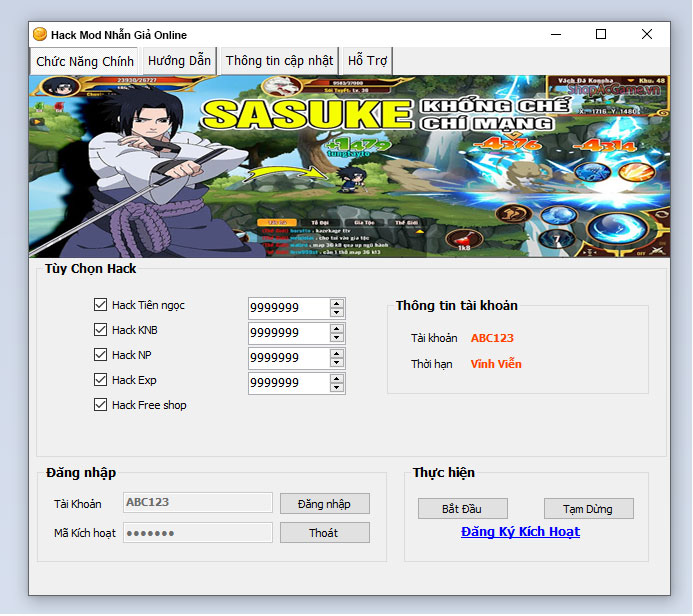Image resolution: width=693 pixels, height=616 pixels.
Task: Increase the Hack Exp value with up arrow
Action: [337, 379]
